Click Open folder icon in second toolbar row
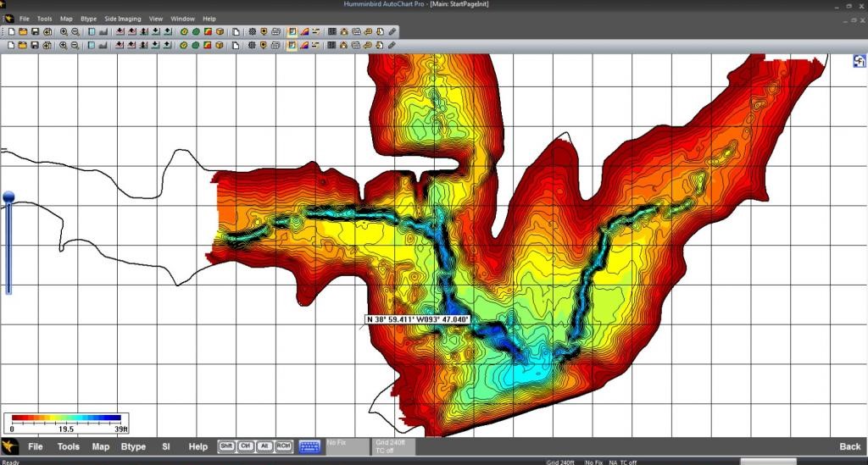Screen dimensions: 868x465 23,45
